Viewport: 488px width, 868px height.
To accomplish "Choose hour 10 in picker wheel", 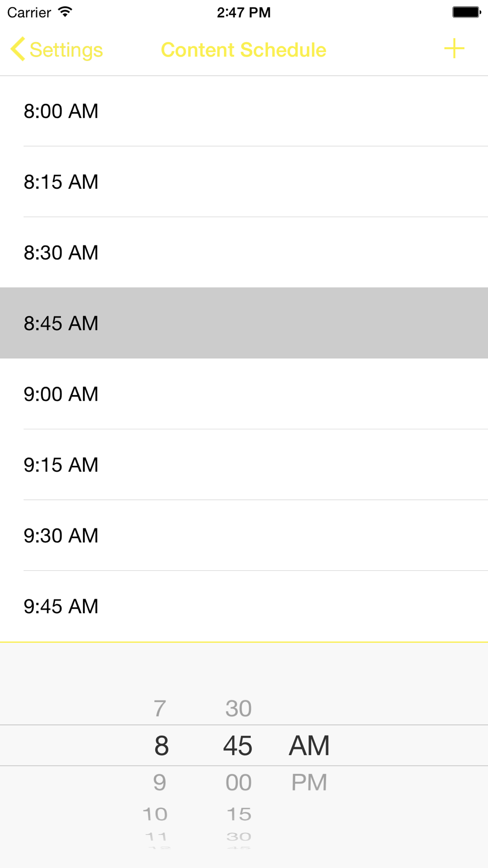I will point(155,814).
